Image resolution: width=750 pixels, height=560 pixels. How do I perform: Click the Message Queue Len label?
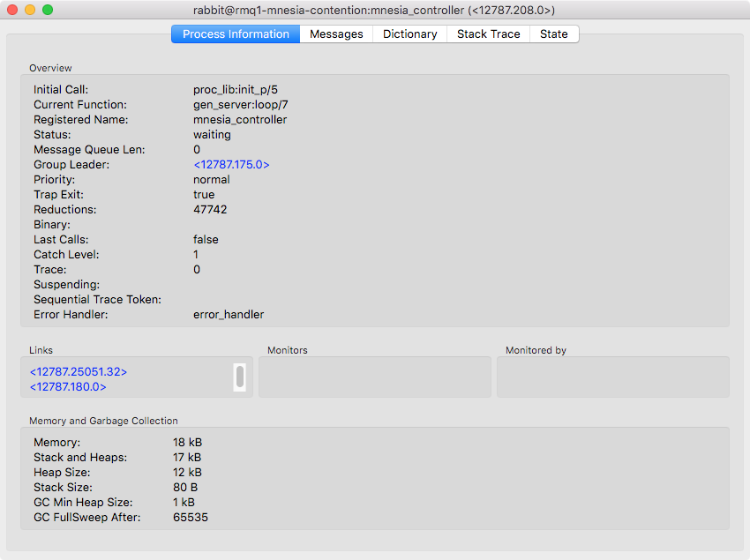click(89, 149)
